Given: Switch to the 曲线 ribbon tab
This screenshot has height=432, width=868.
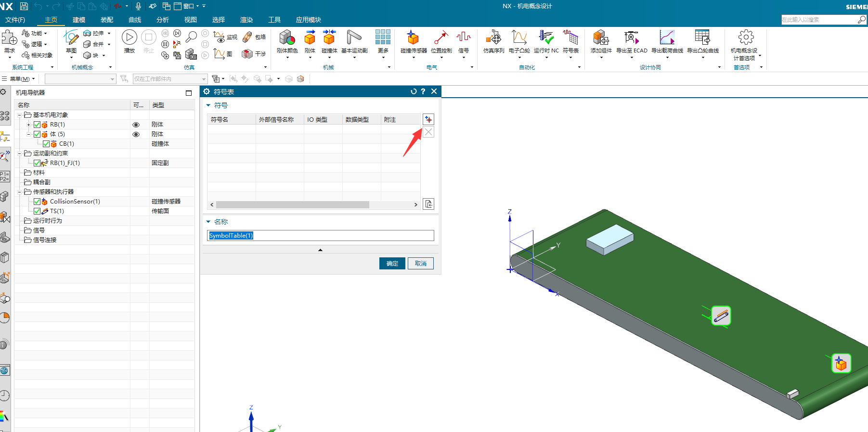Looking at the screenshot, I should click(135, 20).
